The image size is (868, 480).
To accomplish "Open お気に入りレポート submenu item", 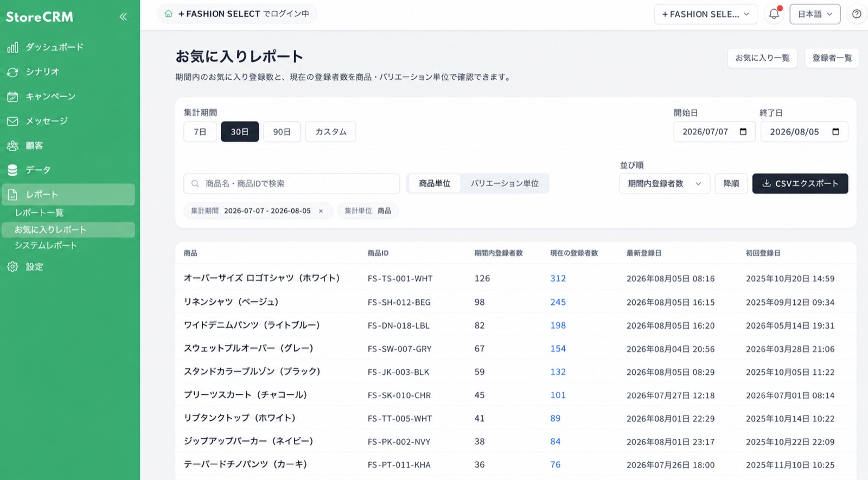I will click(68, 229).
